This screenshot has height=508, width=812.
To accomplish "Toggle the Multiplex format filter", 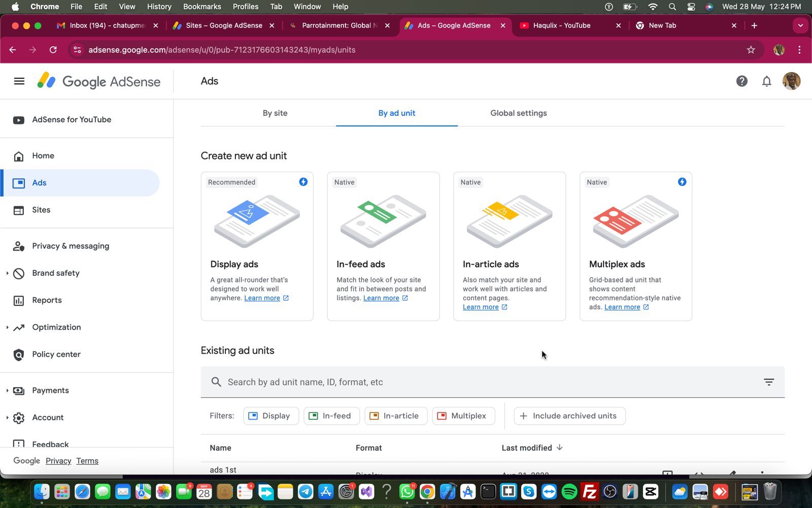I will 462,416.
